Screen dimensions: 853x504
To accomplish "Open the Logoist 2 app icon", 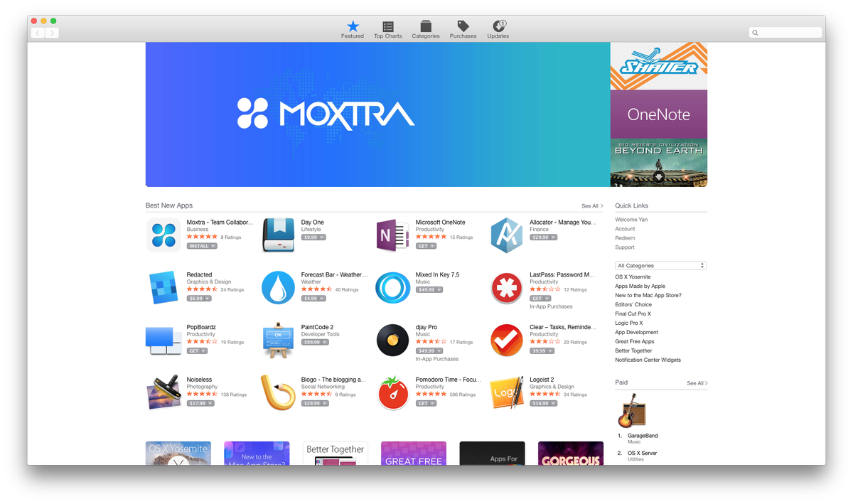I will click(x=506, y=392).
